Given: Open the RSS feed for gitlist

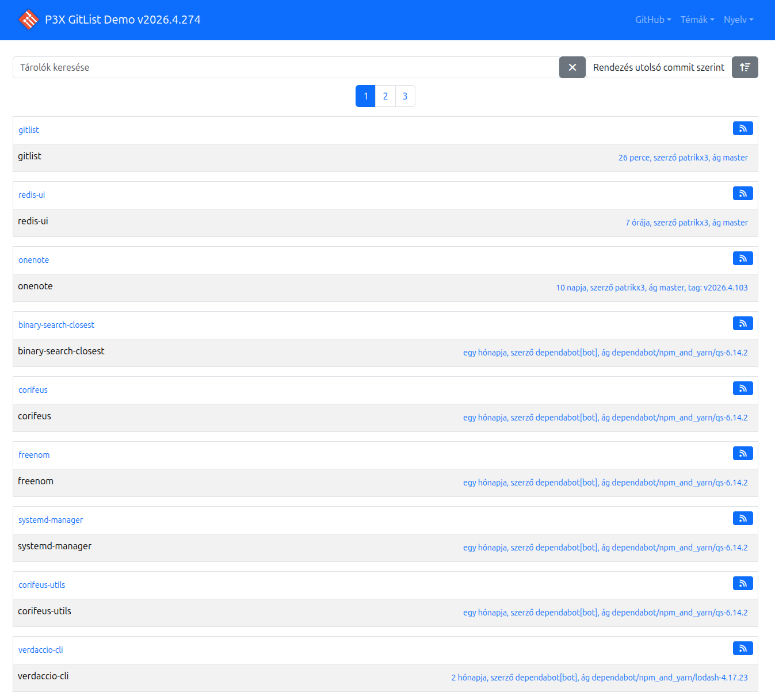Looking at the screenshot, I should coord(743,128).
